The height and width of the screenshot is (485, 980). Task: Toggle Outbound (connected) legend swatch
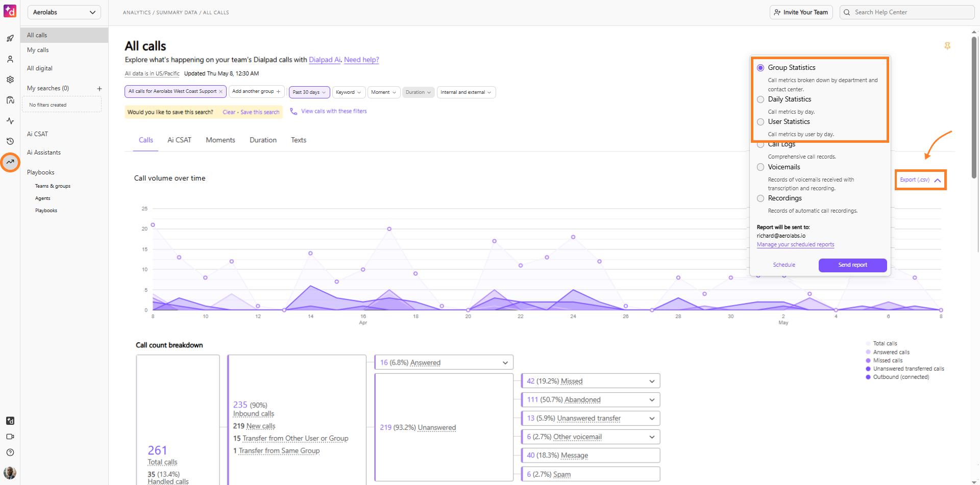868,377
